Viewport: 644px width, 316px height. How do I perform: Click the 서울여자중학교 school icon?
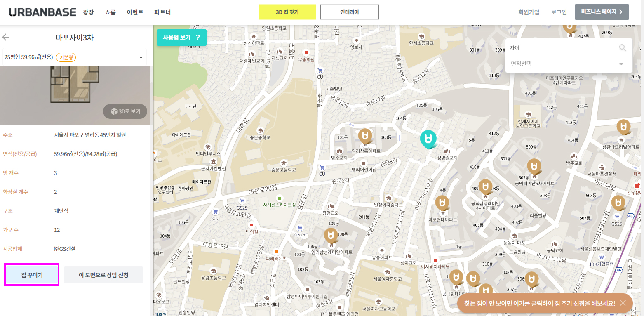pyautogui.click(x=387, y=272)
